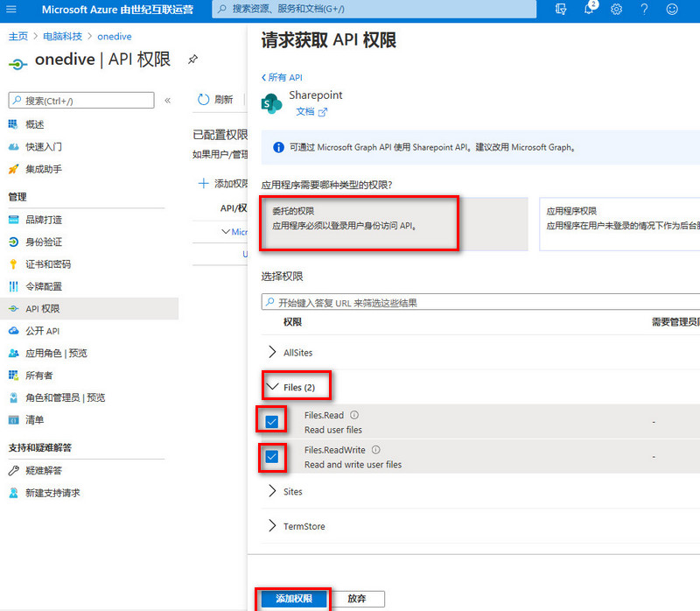The image size is (700, 611).
Task: Click the info icon next to Files.Read
Action: (x=354, y=415)
